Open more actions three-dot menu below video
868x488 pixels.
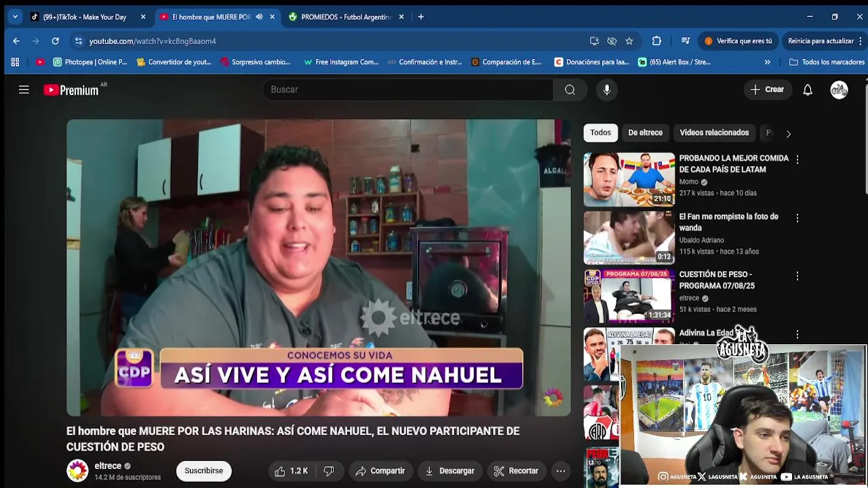(x=561, y=471)
